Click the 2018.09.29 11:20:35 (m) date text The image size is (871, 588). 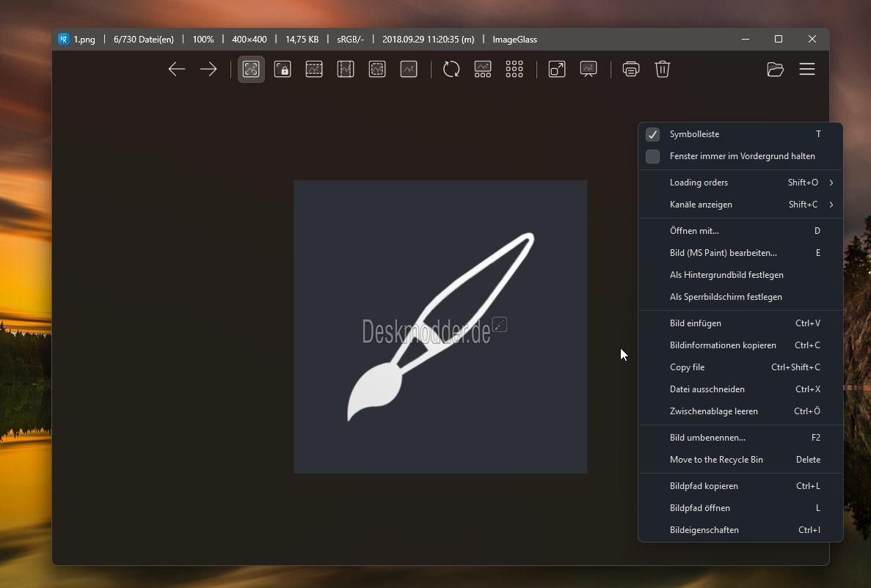(429, 40)
